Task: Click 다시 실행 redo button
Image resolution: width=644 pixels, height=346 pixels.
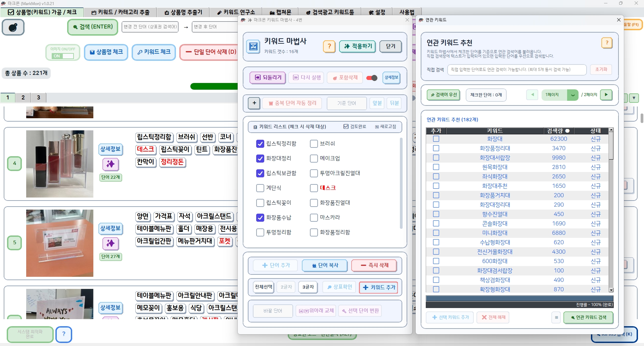Action: click(307, 78)
